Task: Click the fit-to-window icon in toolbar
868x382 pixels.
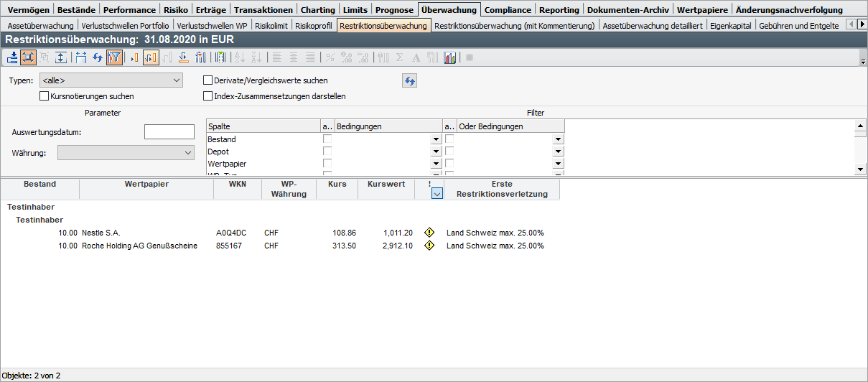Action: 29,57
